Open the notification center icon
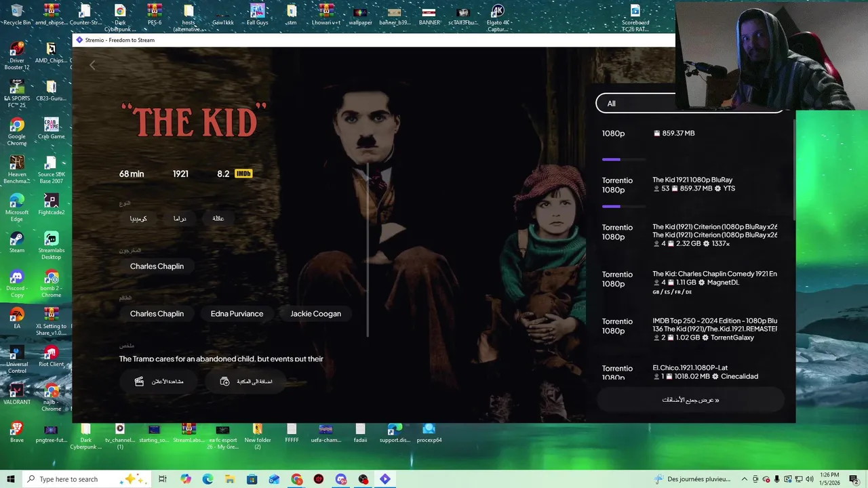Viewport: 868px width, 488px height. tap(854, 479)
